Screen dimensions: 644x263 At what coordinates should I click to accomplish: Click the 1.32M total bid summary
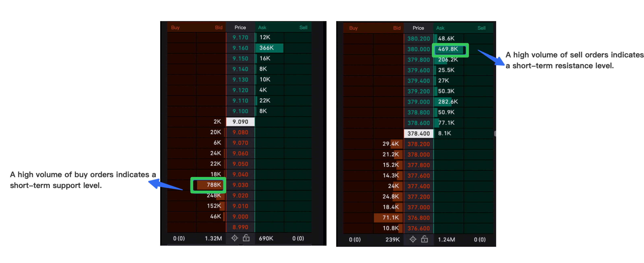[213, 238]
